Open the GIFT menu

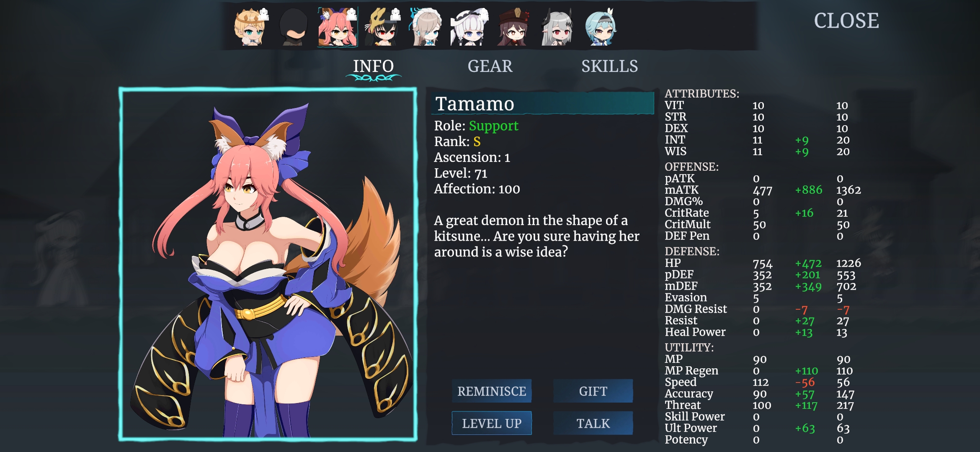(593, 391)
